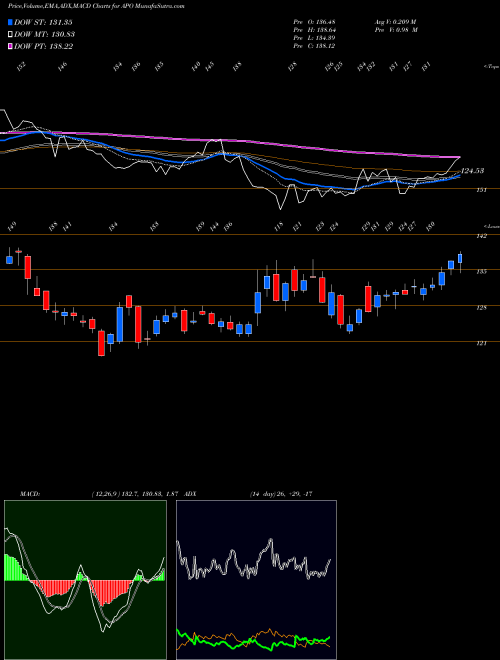500x660 pixels.
Task: Click inside the green MACD histogram panel
Action: [x=85, y=580]
